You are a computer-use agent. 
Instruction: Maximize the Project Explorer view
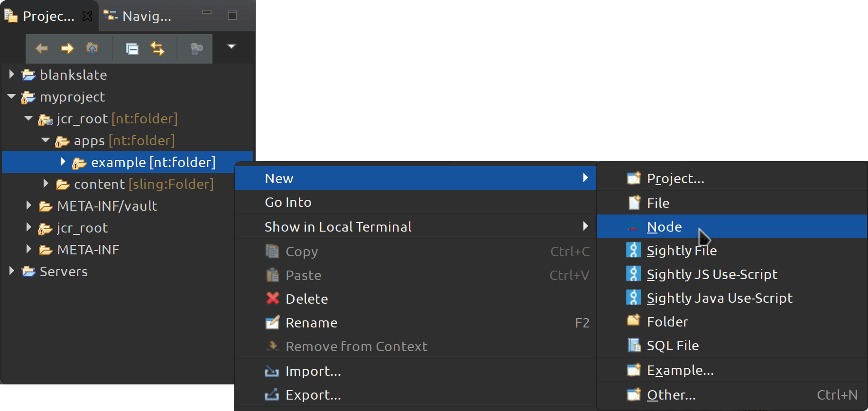(x=232, y=15)
